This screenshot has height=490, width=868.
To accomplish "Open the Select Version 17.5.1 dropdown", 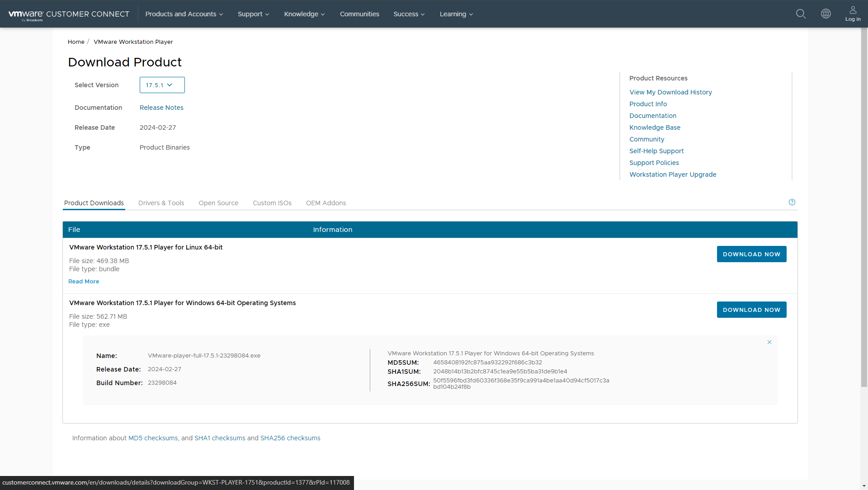I will pos(162,85).
